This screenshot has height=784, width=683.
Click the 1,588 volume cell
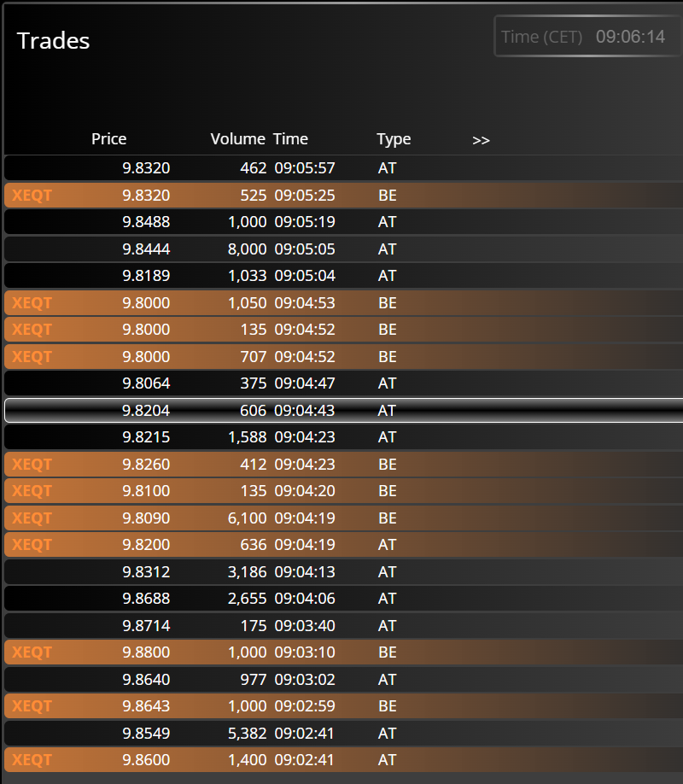pos(247,437)
